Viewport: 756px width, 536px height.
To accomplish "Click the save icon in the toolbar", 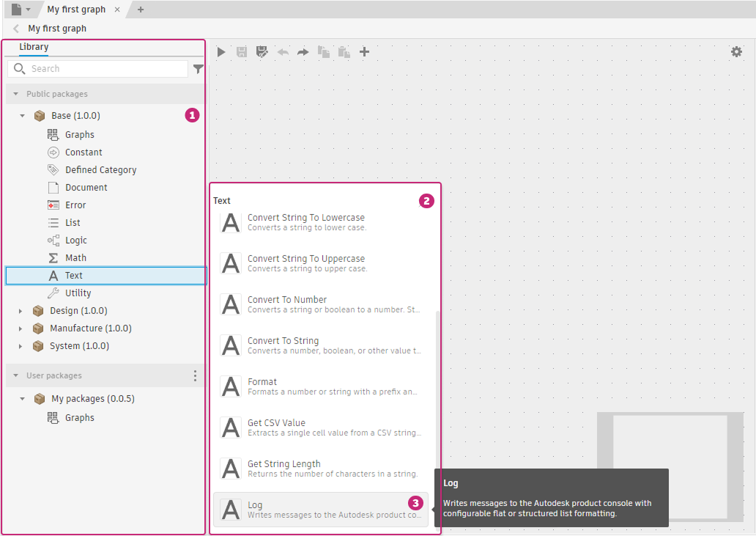I will click(x=242, y=52).
